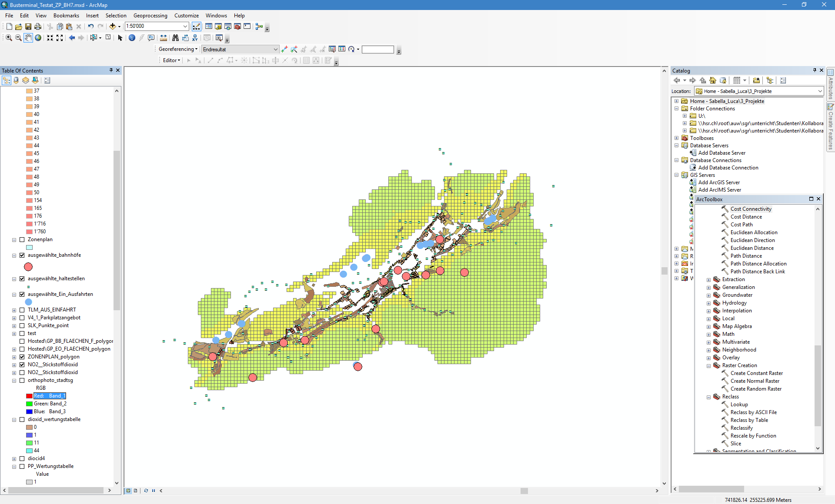Select the Reclassify tool in ArcToolbox

741,428
